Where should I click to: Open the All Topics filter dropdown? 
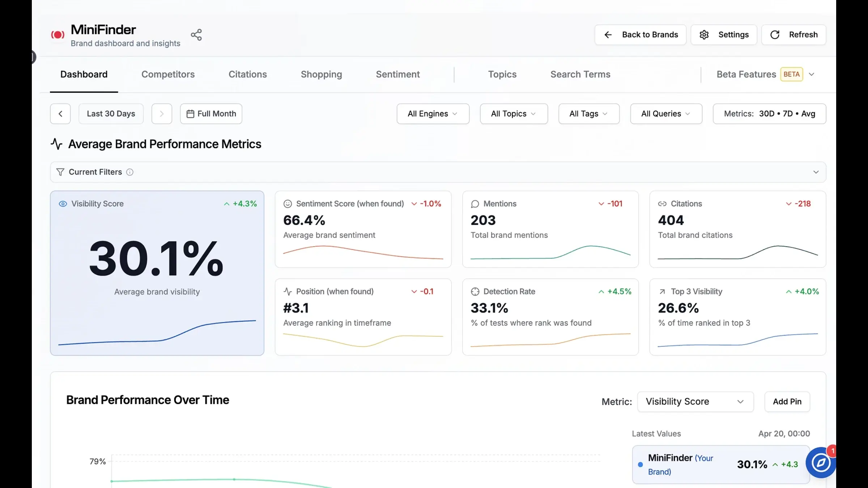514,114
